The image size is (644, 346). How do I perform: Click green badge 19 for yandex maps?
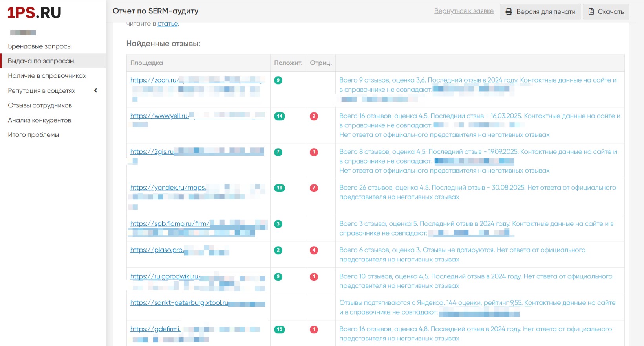(x=280, y=188)
